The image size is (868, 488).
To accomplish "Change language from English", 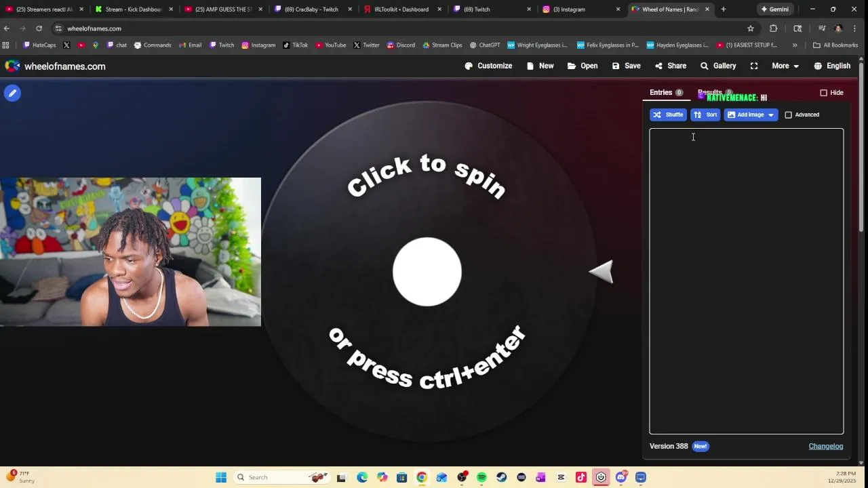I will [x=832, y=66].
